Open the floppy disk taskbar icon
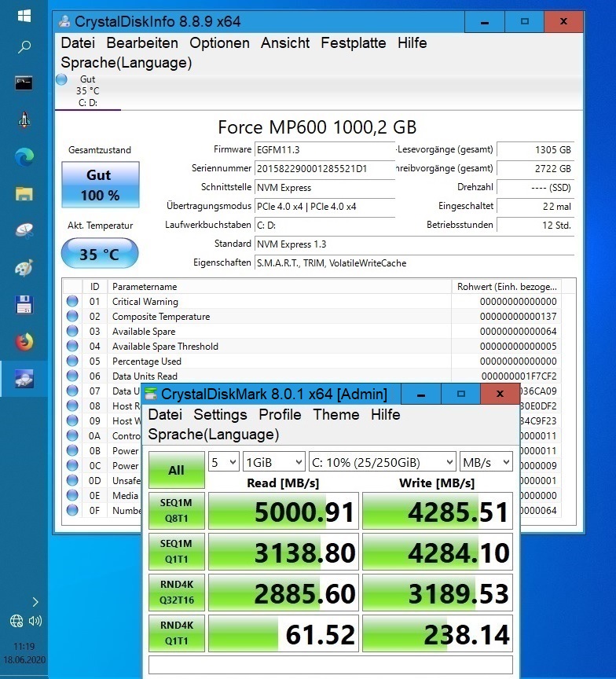 pyautogui.click(x=24, y=305)
